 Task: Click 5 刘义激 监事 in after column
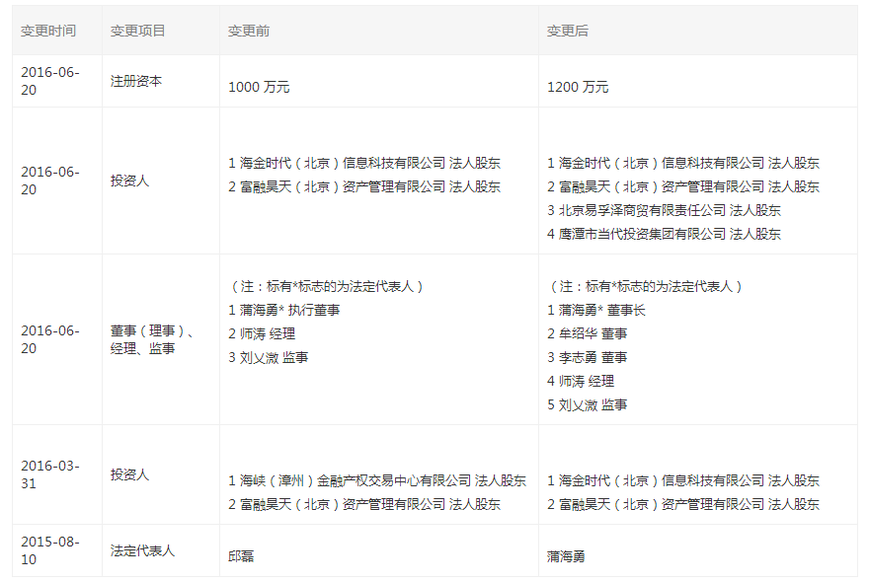coord(587,405)
